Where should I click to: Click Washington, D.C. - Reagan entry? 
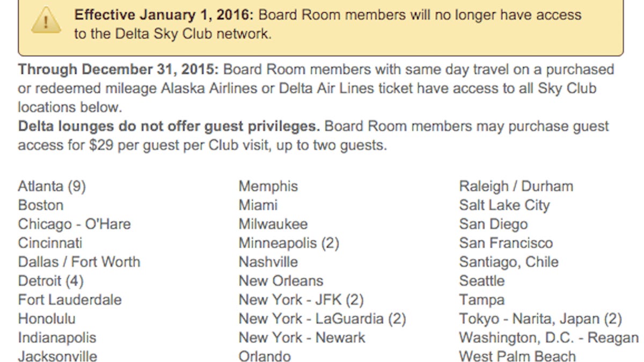pyautogui.click(x=549, y=338)
